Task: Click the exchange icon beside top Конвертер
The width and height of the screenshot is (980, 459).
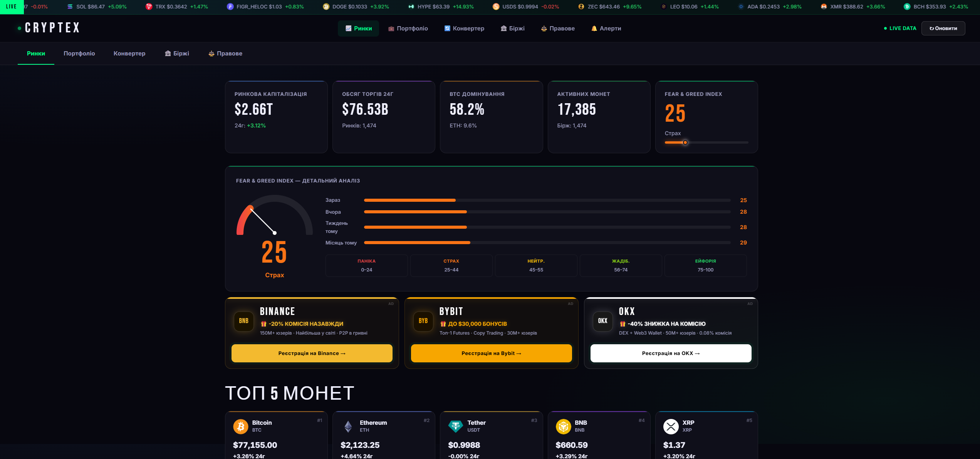Action: 447,28
